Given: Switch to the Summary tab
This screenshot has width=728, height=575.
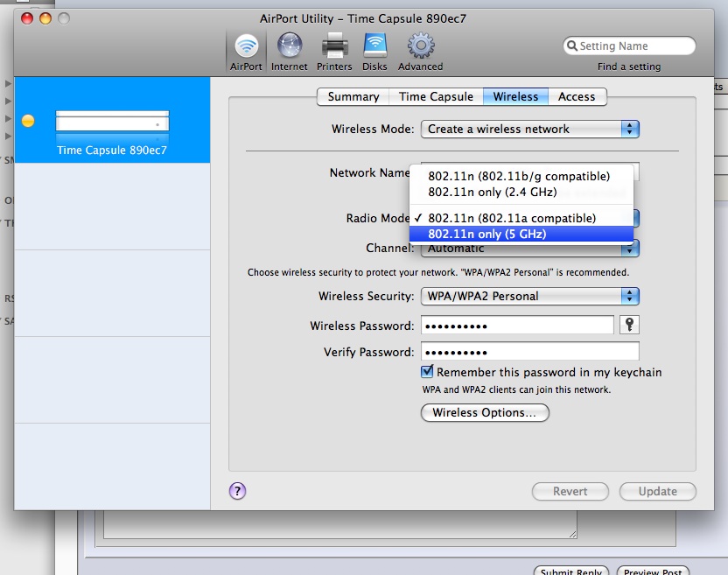Looking at the screenshot, I should click(x=353, y=96).
